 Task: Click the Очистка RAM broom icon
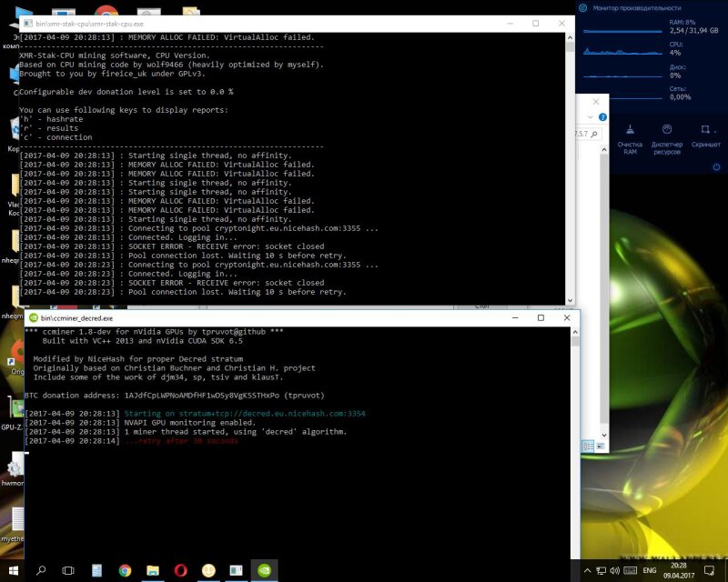tap(630, 130)
